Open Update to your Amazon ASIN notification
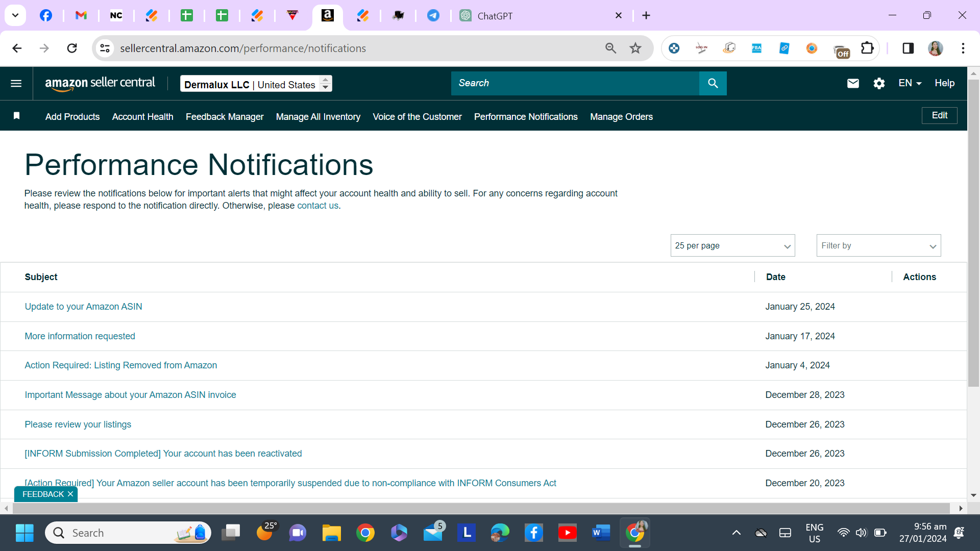 tap(84, 307)
